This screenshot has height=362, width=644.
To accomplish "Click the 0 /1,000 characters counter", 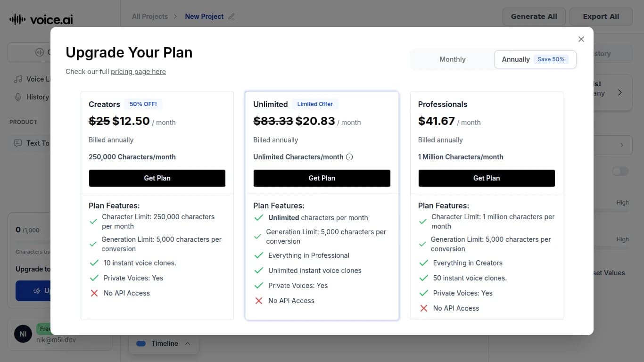I will click(x=27, y=230).
